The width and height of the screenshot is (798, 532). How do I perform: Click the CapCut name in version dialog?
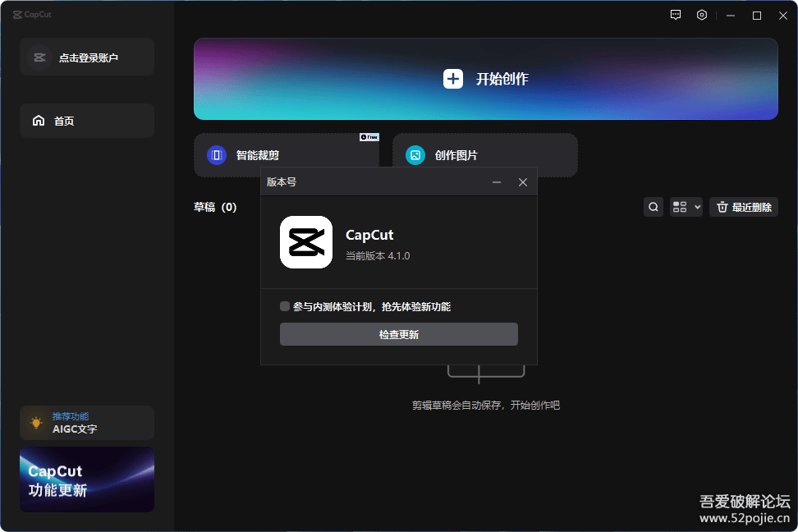(369, 235)
